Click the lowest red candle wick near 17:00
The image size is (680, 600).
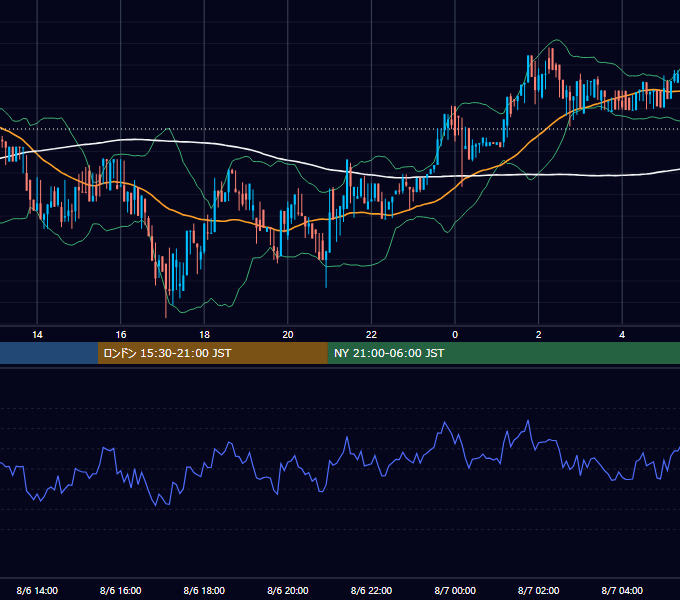point(166,303)
